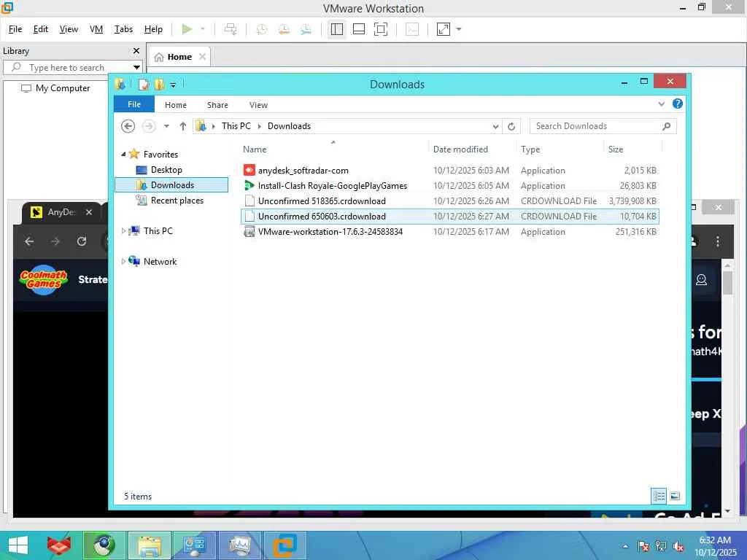Screen dimensions: 747x560
Task: Open the VMware Edit menu
Action: pos(41,29)
